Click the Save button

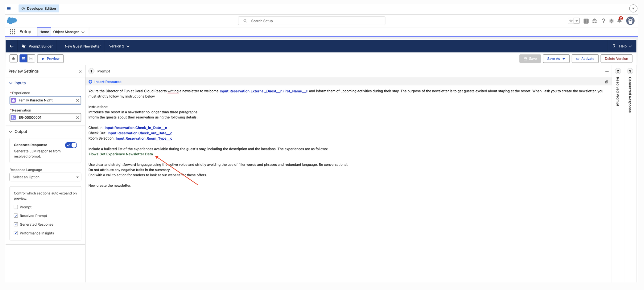pos(530,58)
